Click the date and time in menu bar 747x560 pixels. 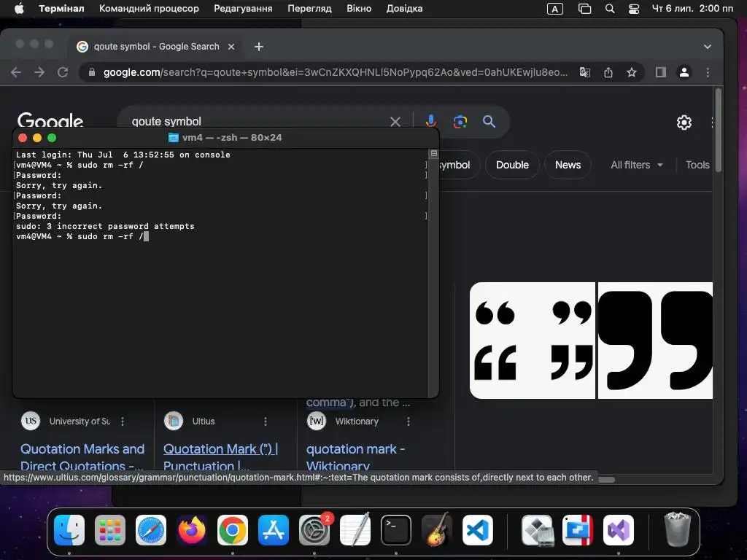tap(692, 9)
